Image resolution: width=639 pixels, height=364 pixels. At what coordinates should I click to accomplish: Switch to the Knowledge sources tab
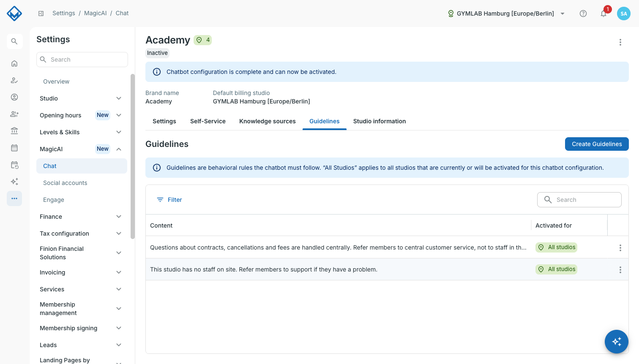(x=268, y=121)
